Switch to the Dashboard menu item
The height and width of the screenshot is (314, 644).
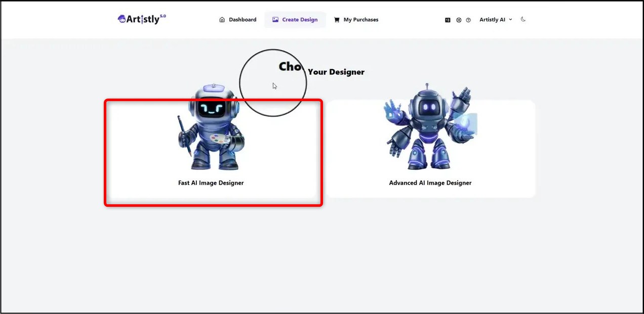coord(243,19)
